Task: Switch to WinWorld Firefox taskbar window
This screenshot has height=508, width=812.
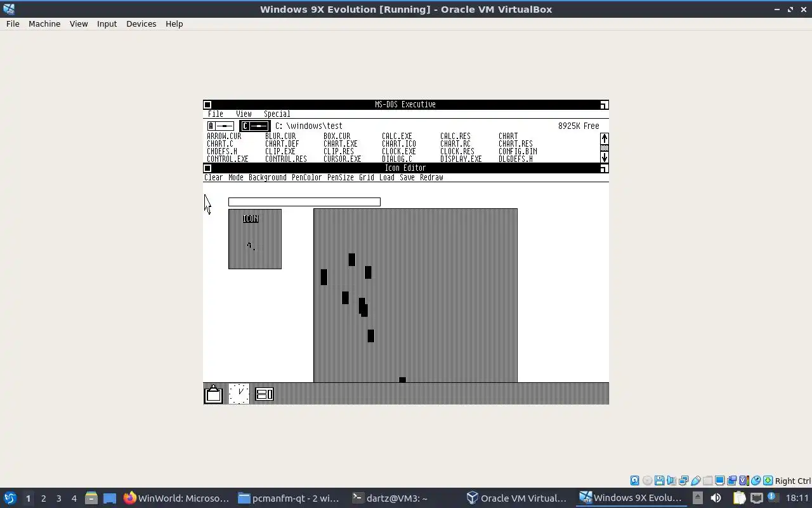Action: [176, 498]
